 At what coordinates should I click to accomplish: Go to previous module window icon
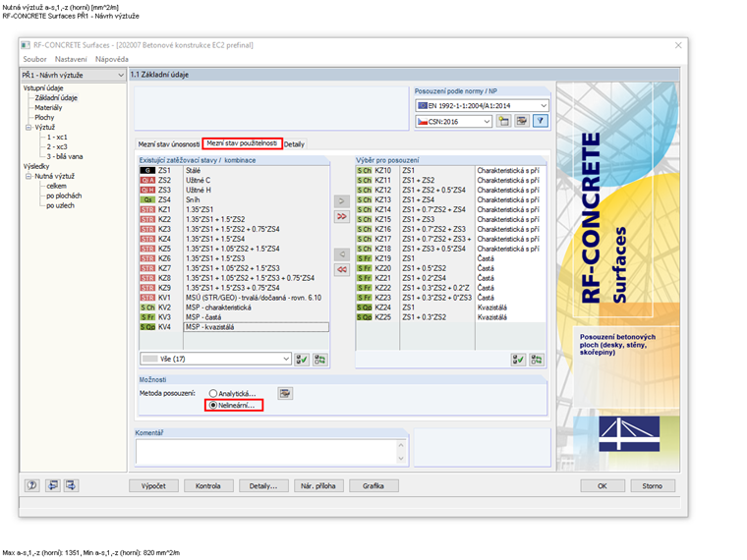point(52,485)
